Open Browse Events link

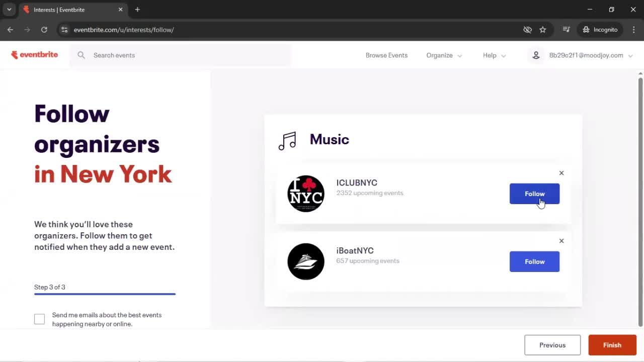point(386,55)
